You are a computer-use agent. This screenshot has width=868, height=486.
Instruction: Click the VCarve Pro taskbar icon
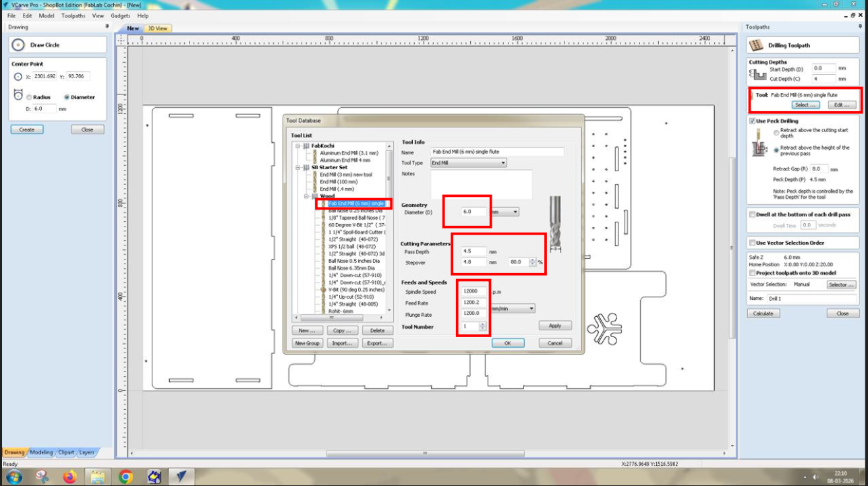(181, 477)
